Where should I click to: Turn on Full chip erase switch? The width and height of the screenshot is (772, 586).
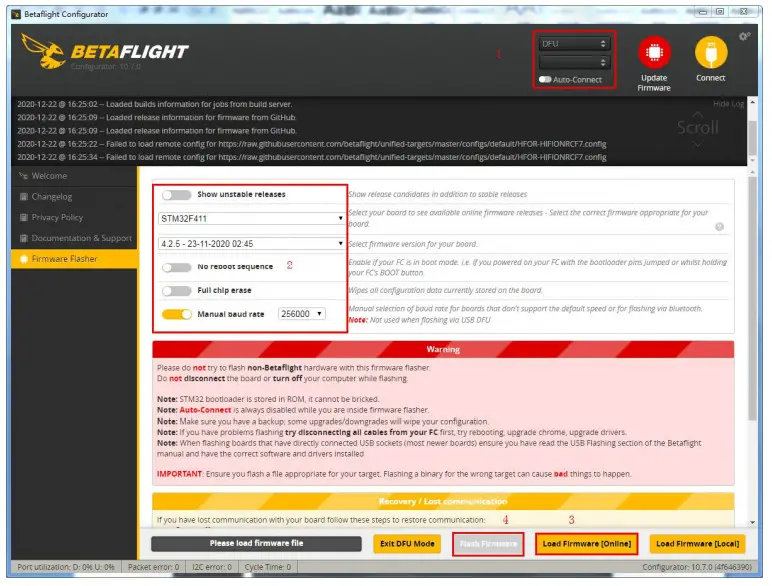click(176, 291)
